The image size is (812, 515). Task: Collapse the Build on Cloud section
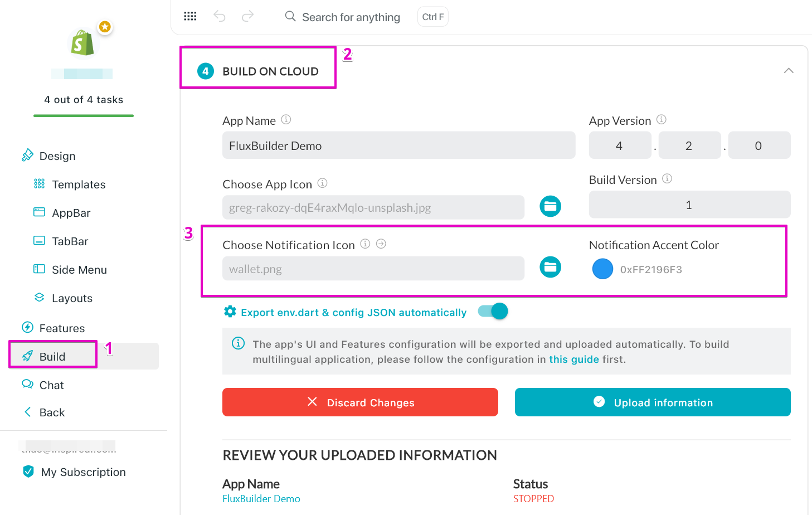point(789,71)
